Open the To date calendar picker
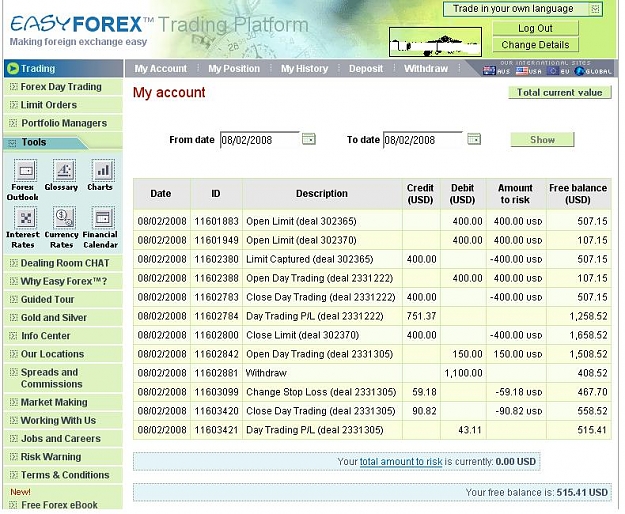625x514 pixels. [x=474, y=139]
